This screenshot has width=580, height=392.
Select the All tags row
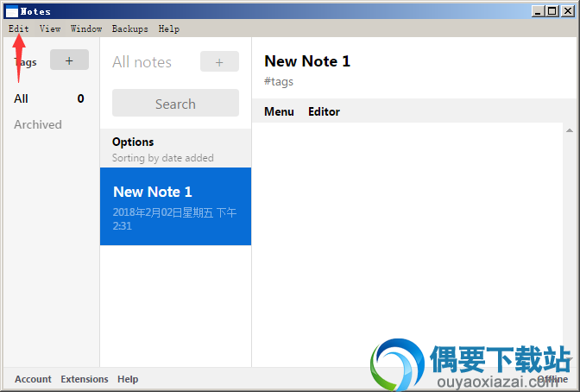coord(49,98)
